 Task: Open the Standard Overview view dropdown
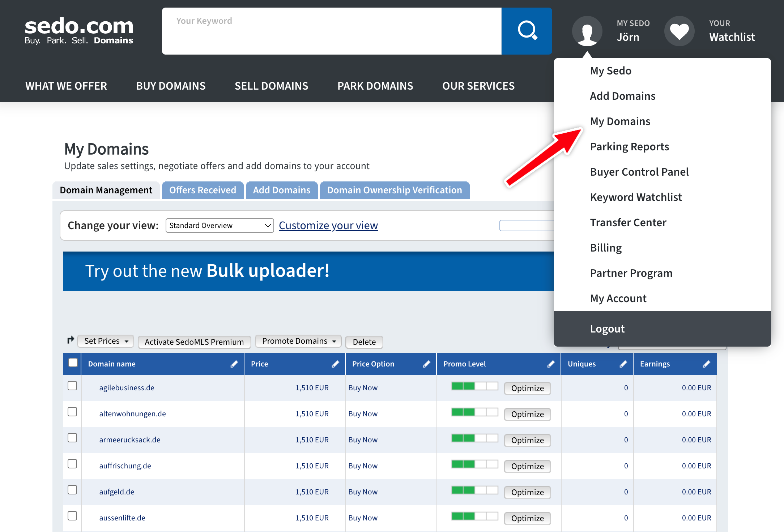[220, 226]
